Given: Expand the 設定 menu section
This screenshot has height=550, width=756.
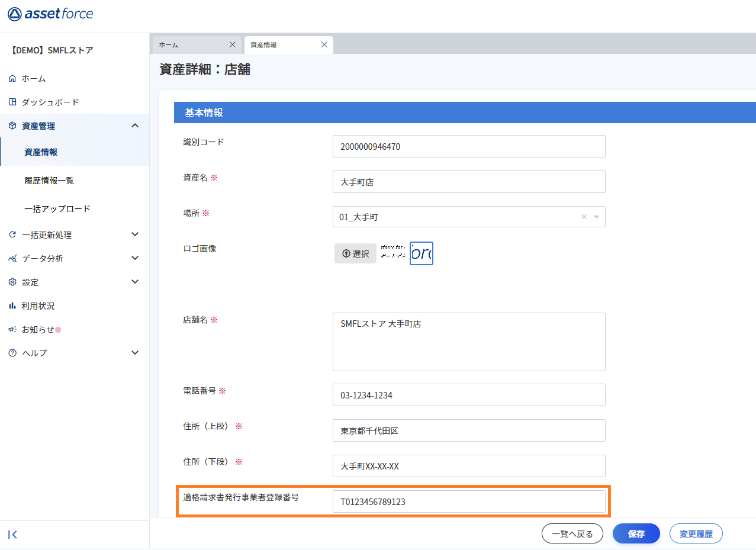Looking at the screenshot, I should point(134,282).
